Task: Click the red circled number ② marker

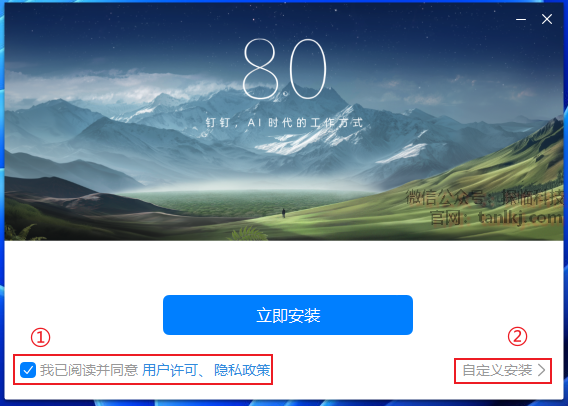Action: pos(517,336)
